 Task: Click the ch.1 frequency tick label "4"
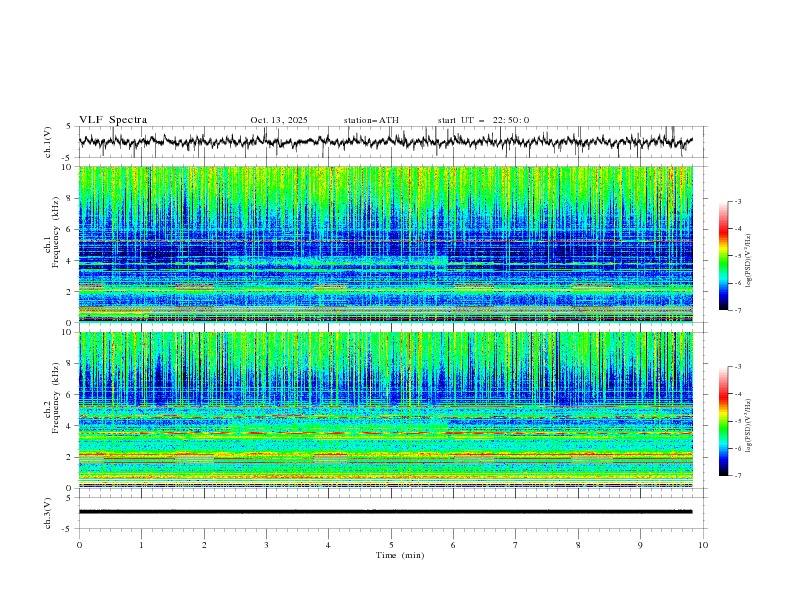pyautogui.click(x=70, y=261)
